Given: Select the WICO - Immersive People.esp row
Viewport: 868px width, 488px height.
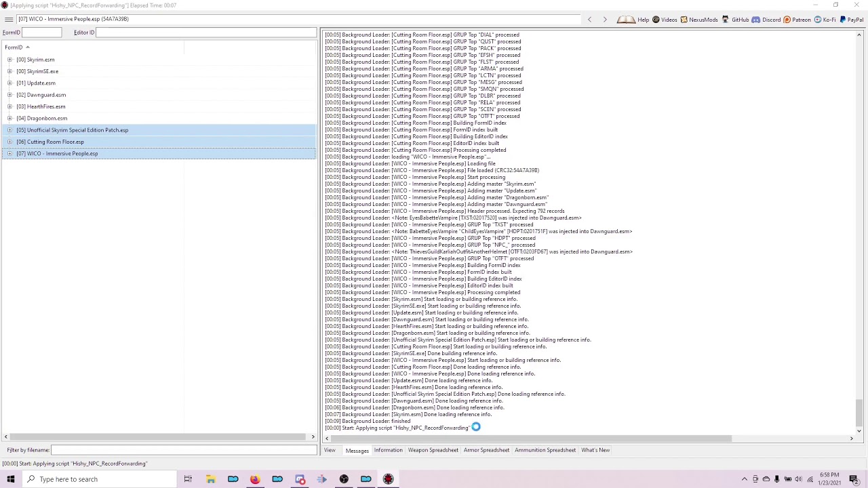Looking at the screenshot, I should pos(159,153).
